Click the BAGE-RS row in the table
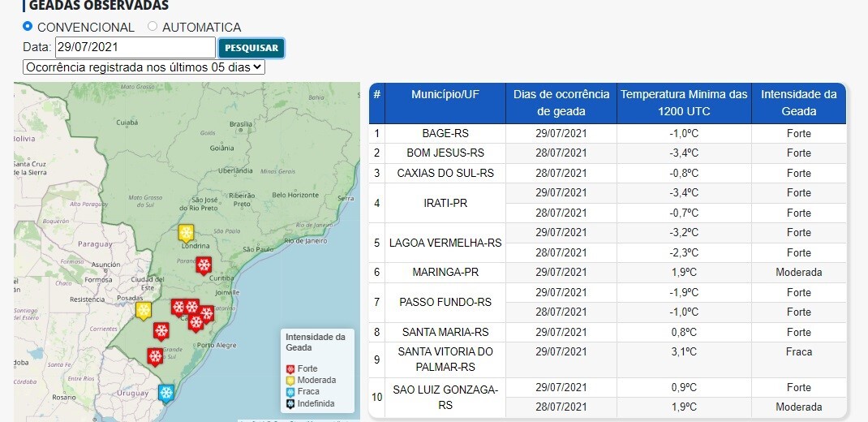Image resolution: width=868 pixels, height=422 pixels. tap(445, 133)
